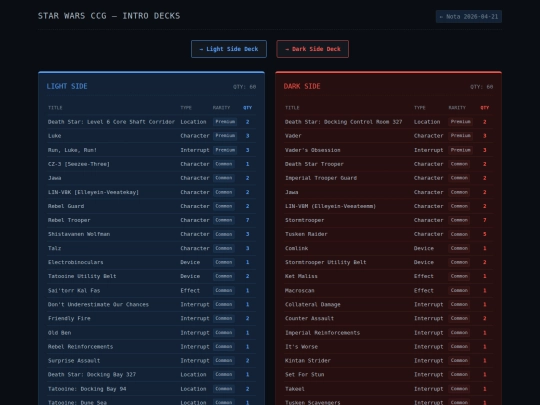Viewport: 540px width, 405px height.
Task: Click the STAR WARS CCG — INTRO DECKS heading
Action: coord(109,16)
